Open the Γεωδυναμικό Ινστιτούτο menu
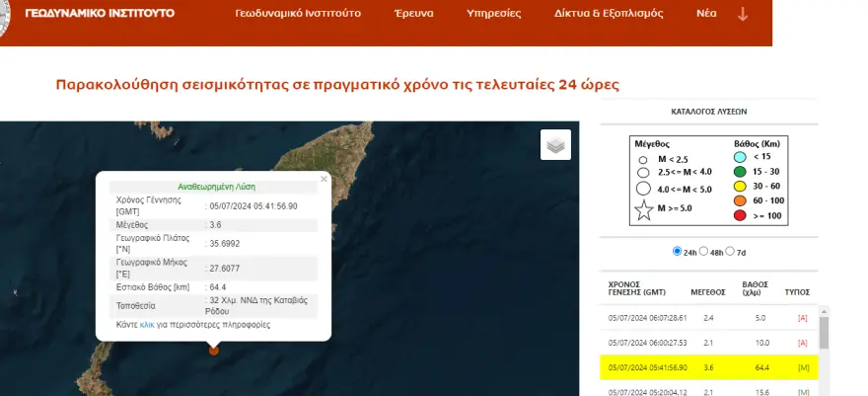Viewport: 868px width, 396px height. point(298,15)
